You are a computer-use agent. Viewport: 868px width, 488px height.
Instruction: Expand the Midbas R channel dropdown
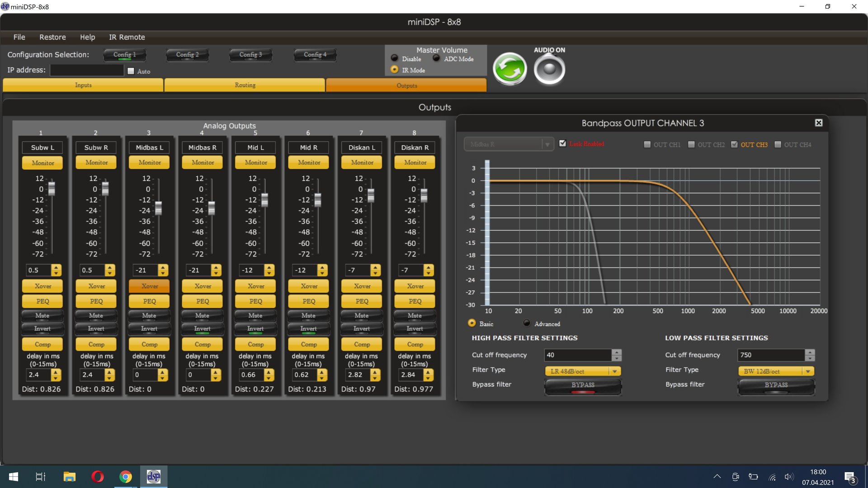point(547,145)
